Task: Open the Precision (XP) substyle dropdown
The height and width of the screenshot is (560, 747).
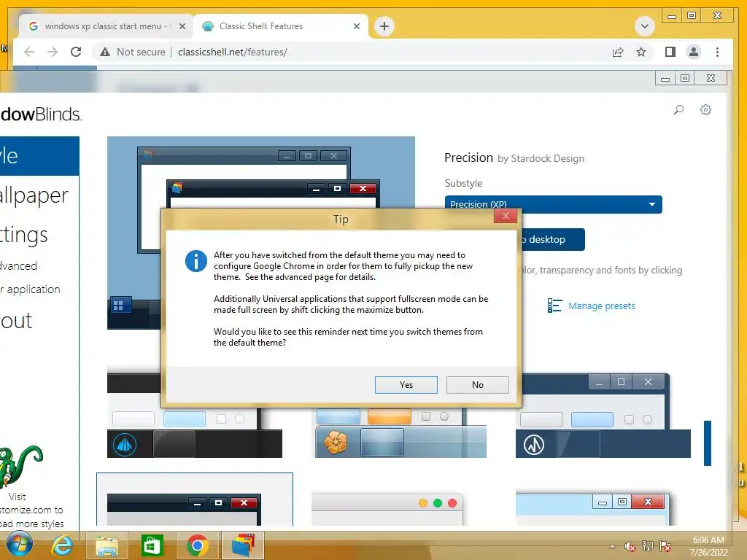Action: click(x=553, y=204)
